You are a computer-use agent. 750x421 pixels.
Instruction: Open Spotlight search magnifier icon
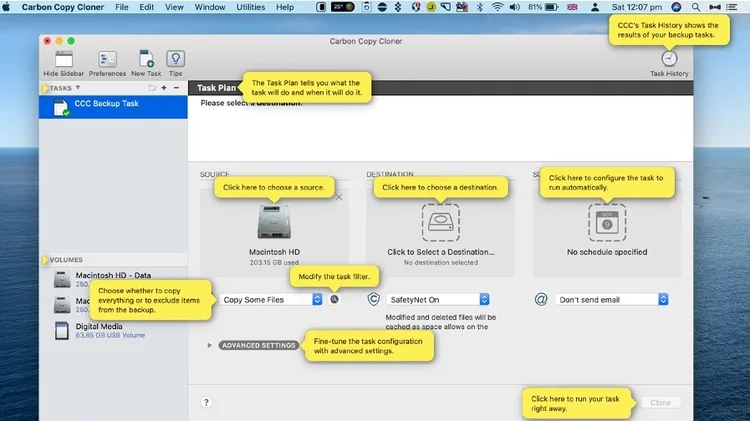tap(696, 7)
